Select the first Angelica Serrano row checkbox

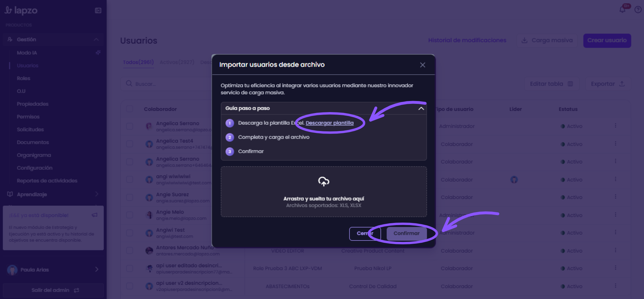129,126
